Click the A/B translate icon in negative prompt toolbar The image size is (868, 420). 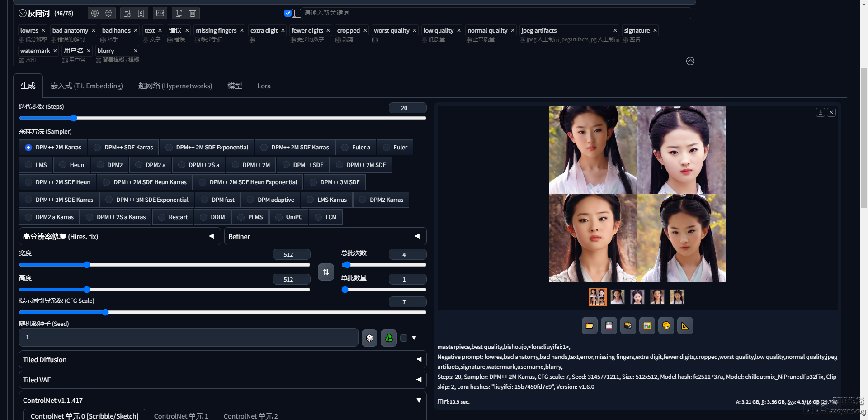(160, 13)
